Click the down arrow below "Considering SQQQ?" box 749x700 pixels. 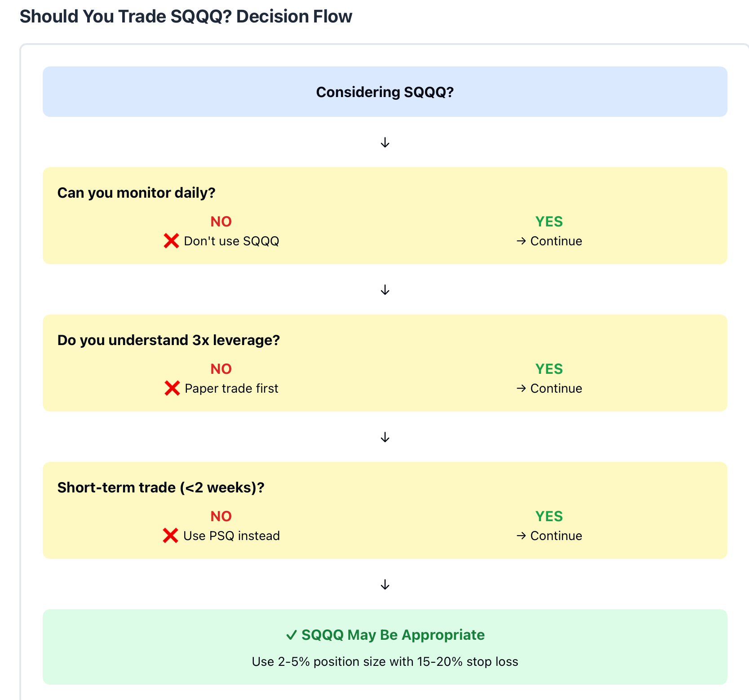pos(385,143)
